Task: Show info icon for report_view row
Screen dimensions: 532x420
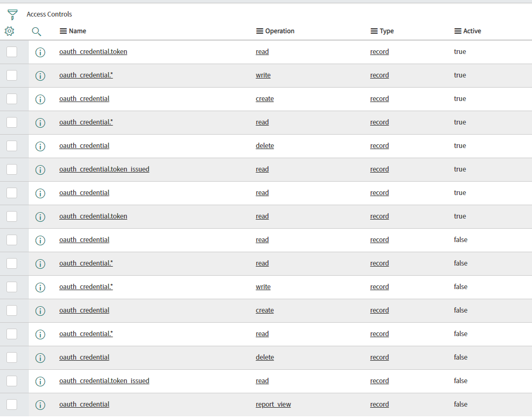Action: 41,405
